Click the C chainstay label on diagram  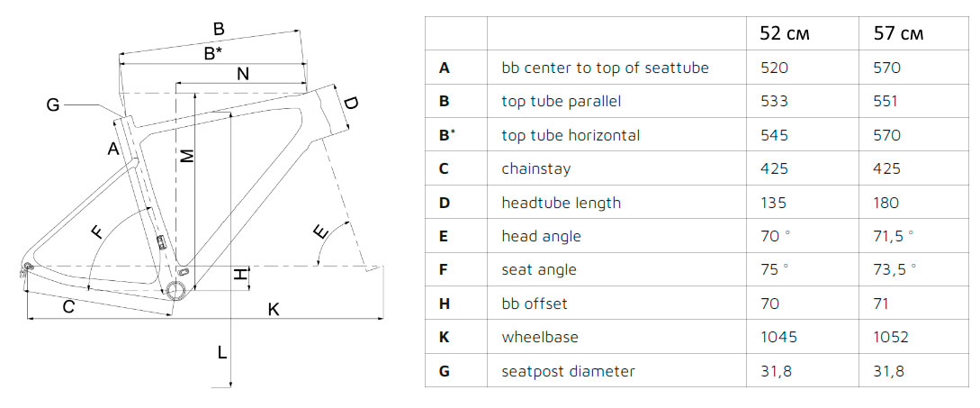click(x=69, y=306)
